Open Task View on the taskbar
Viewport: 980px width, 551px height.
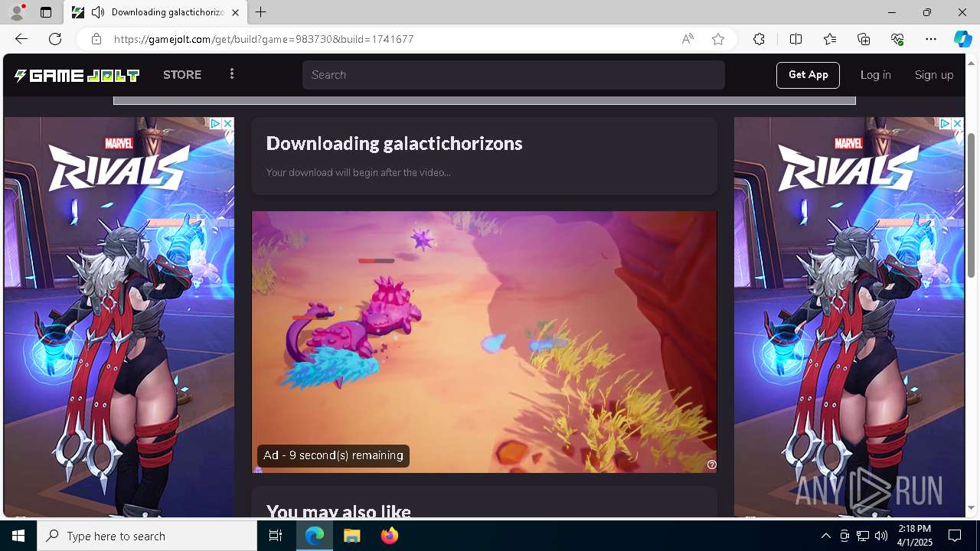pyautogui.click(x=276, y=536)
